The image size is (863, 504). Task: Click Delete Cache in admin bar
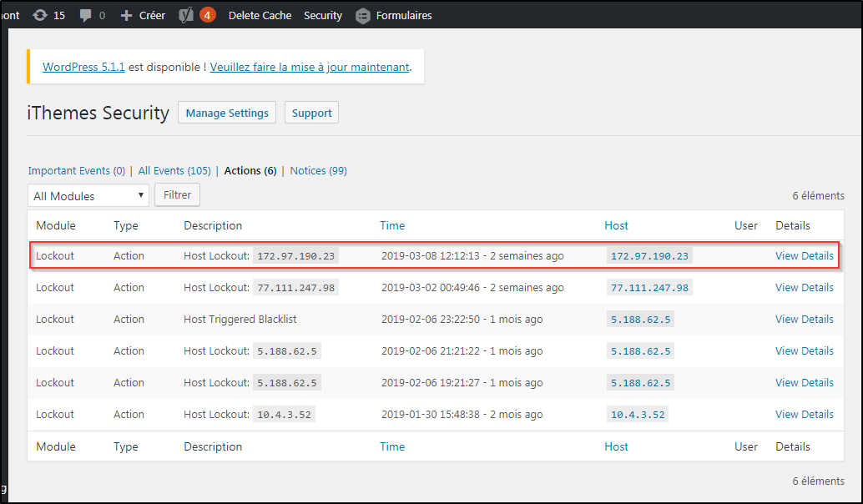point(260,15)
